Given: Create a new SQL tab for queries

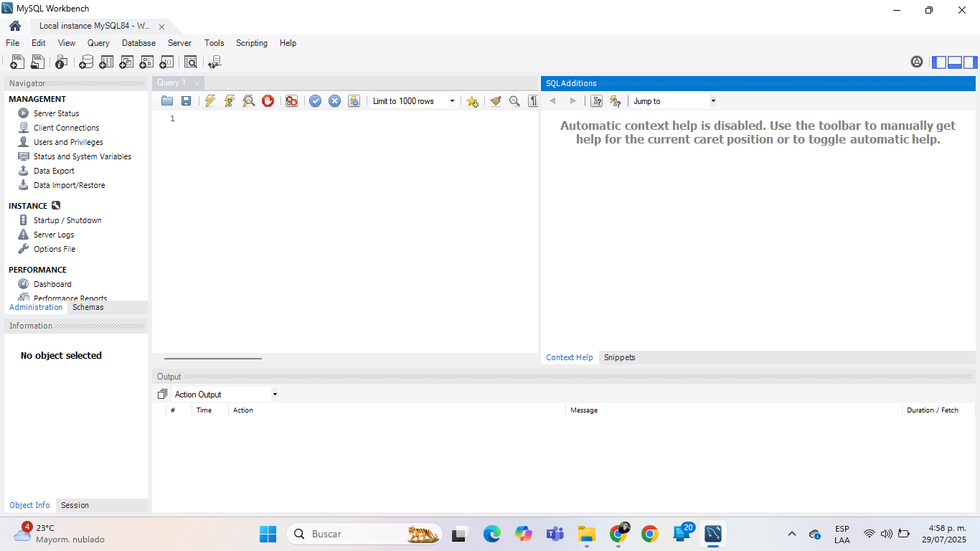Looking at the screenshot, I should [x=17, y=62].
